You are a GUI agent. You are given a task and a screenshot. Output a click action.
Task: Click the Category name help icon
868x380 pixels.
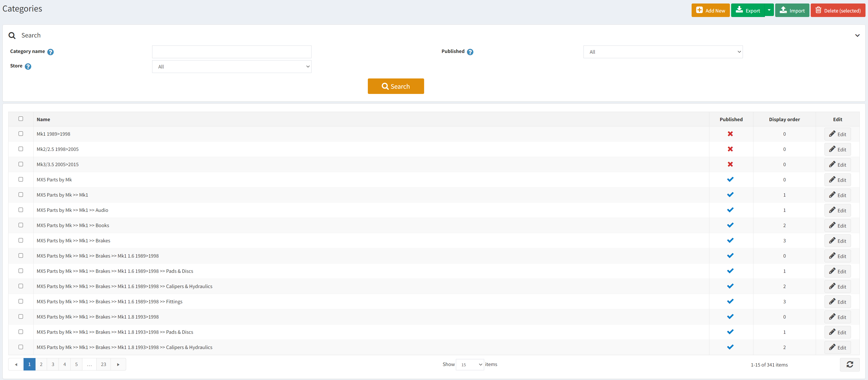pyautogui.click(x=51, y=52)
